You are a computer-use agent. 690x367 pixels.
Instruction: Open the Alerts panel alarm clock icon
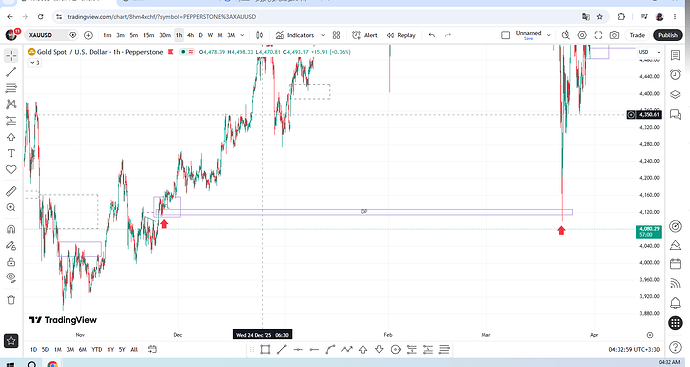tap(675, 75)
